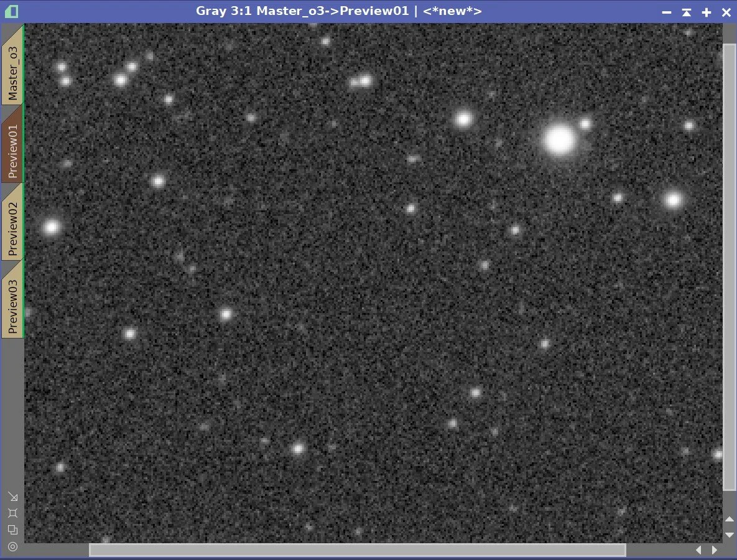737x560 pixels.
Task: Click the concentric circles icon
Action: [12, 546]
